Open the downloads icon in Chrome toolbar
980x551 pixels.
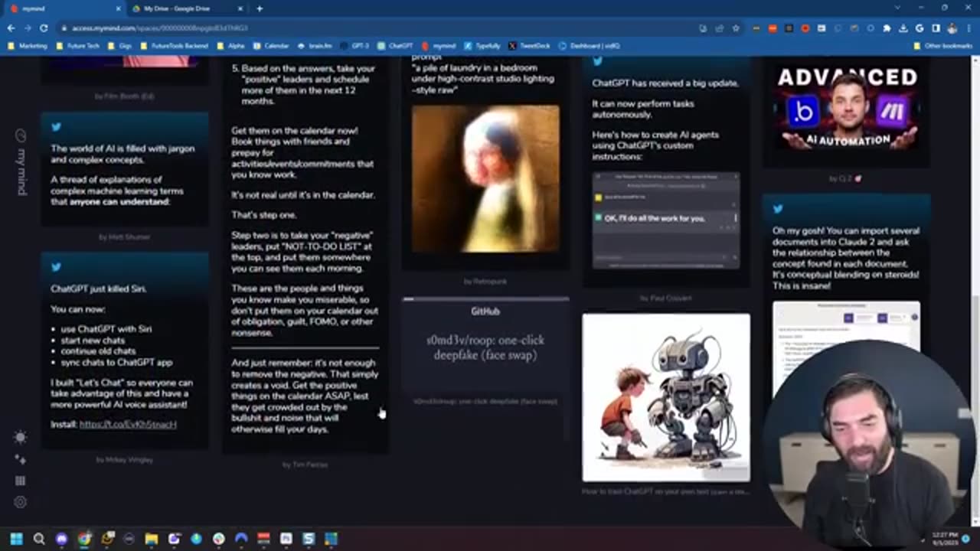[x=903, y=28]
